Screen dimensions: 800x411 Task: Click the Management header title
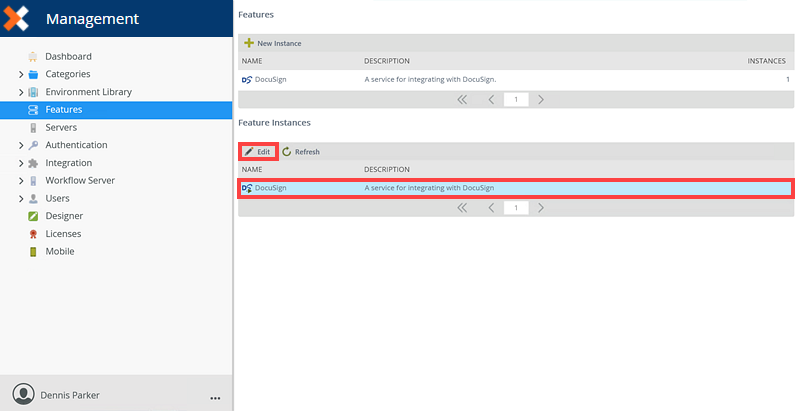point(92,19)
